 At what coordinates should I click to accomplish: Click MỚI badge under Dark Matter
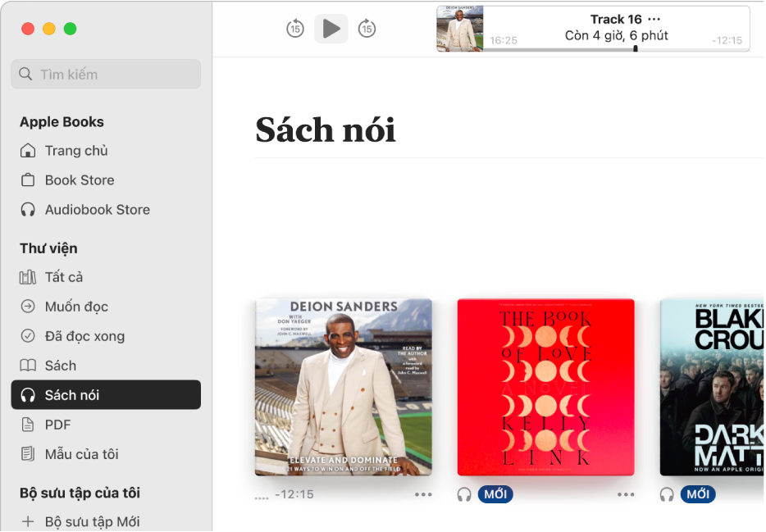pos(698,494)
